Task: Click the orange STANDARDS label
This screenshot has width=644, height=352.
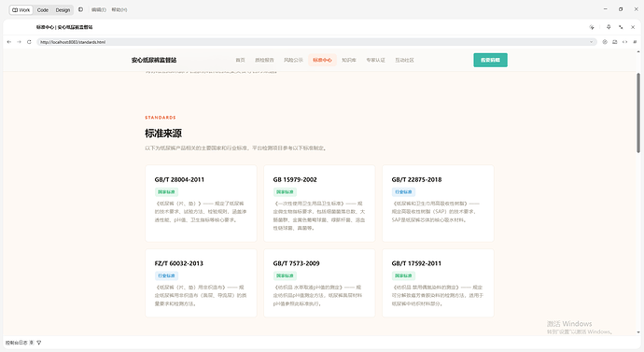Action: [161, 118]
